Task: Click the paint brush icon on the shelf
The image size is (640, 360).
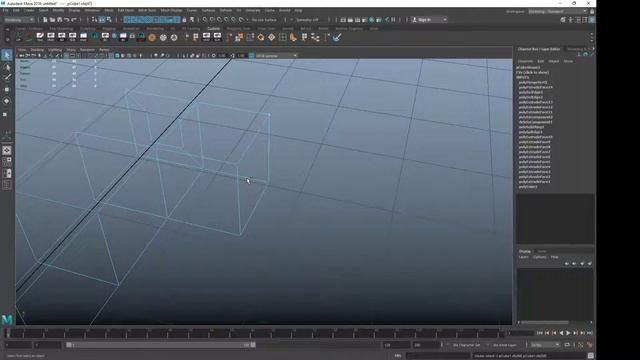Action: tap(337, 38)
